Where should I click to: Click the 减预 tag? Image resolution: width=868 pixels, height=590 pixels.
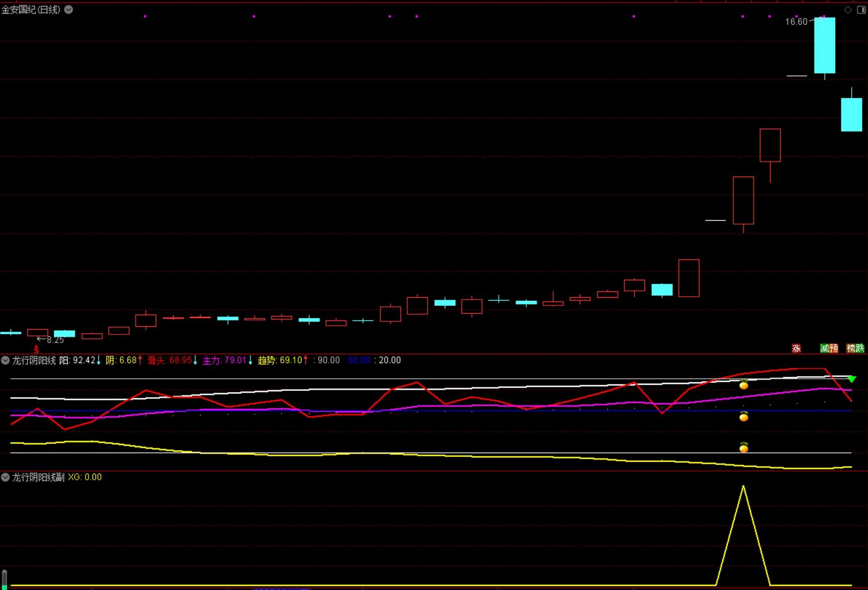[829, 348]
